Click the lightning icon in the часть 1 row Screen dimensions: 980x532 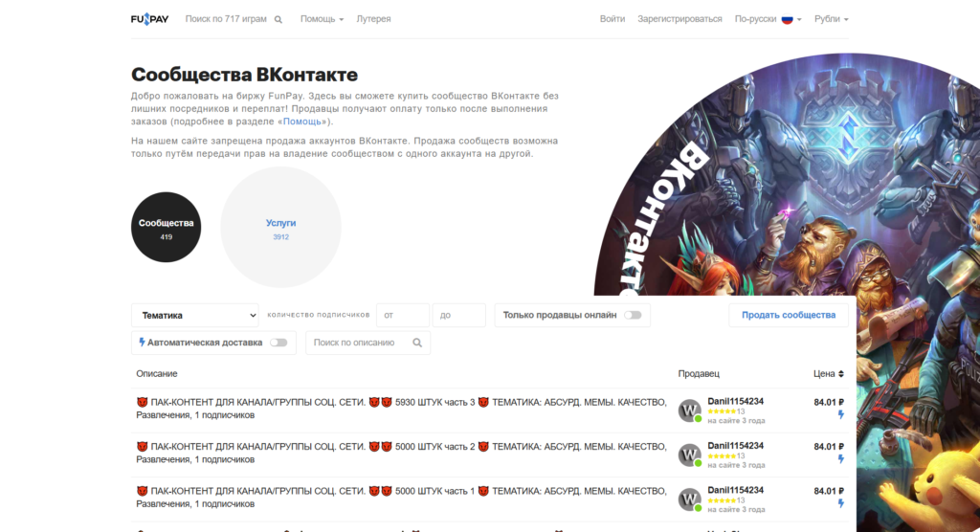[840, 503]
